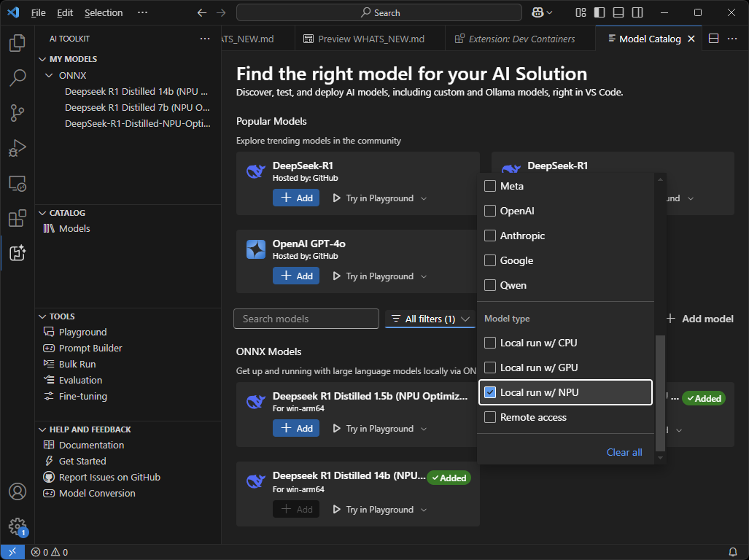The height and width of the screenshot is (560, 749).
Task: Switch to Preview WHATS_NEW.md tab
Action: click(363, 39)
